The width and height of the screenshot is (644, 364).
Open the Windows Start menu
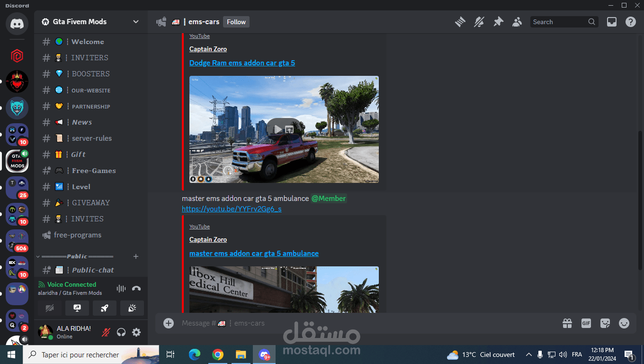click(x=11, y=355)
